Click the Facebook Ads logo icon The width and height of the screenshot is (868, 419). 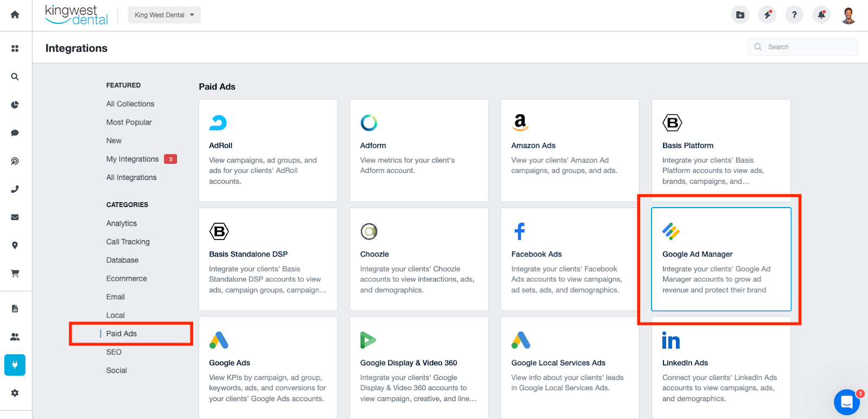tap(520, 231)
